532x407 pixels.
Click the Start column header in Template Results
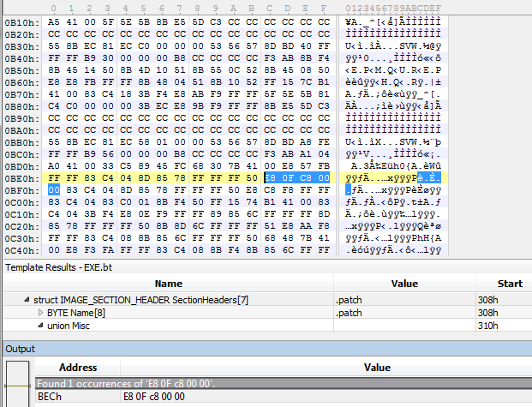[504, 284]
